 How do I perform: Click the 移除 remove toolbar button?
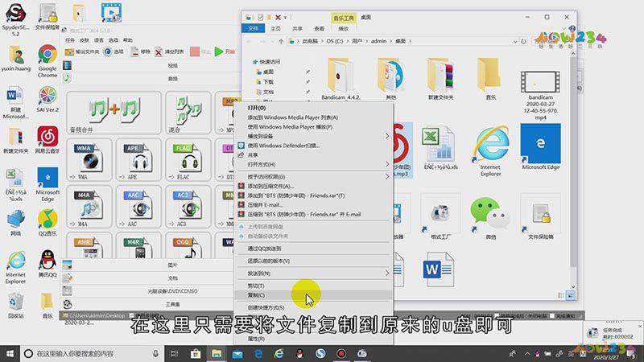[140, 51]
